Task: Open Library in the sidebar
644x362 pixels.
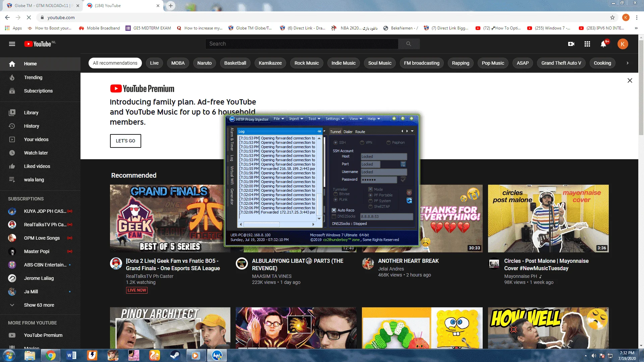Action: (40, 113)
